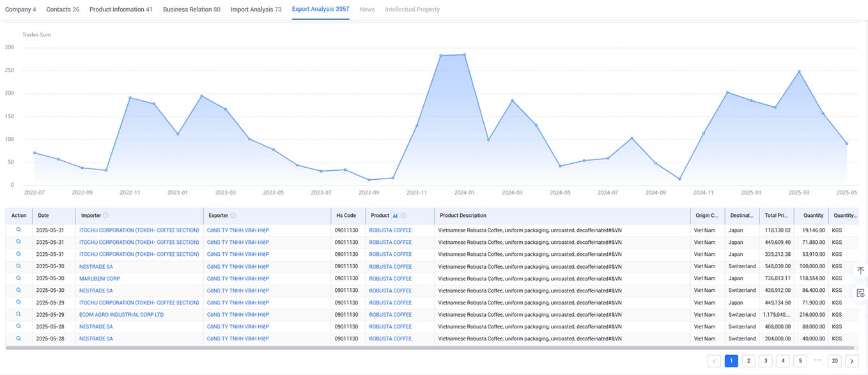Click info icon beside Product header
The image size is (868, 375).
click(x=404, y=216)
